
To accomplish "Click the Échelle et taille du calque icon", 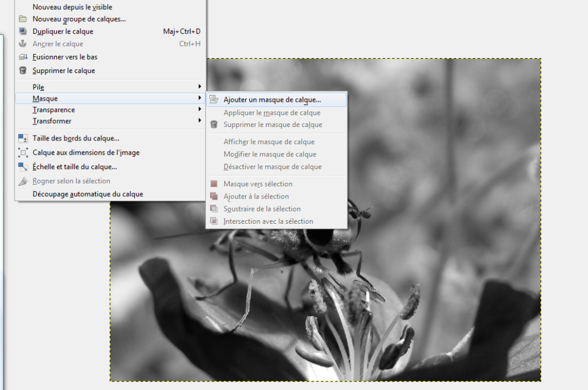I will [23, 167].
